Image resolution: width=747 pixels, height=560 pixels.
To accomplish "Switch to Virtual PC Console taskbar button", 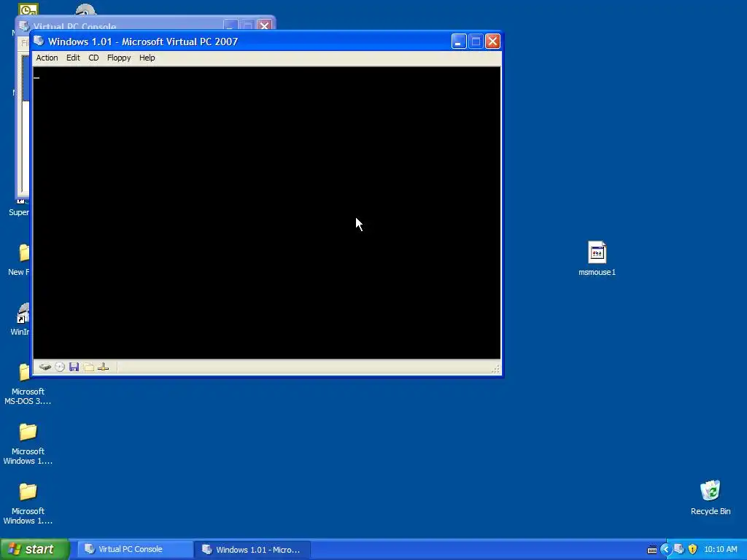I will click(135, 549).
